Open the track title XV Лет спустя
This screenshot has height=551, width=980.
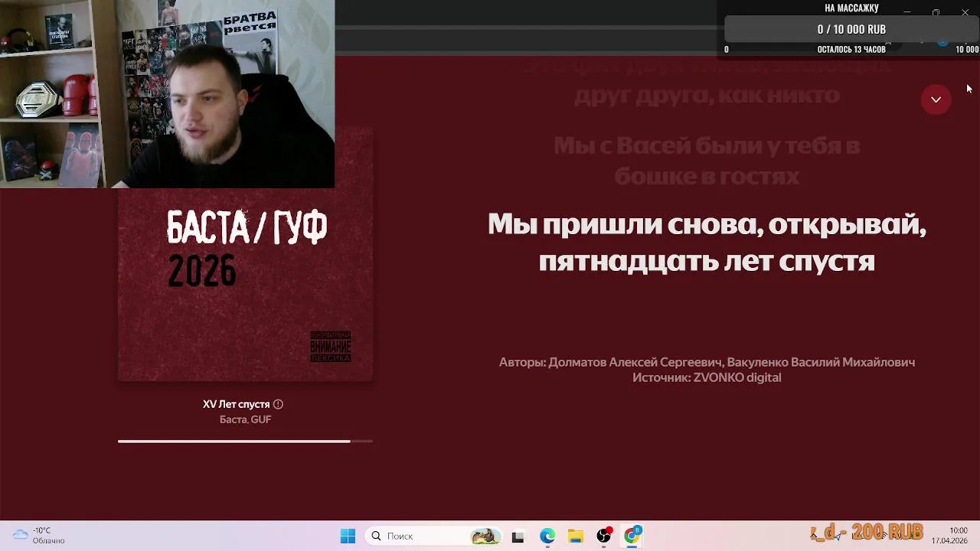(236, 404)
